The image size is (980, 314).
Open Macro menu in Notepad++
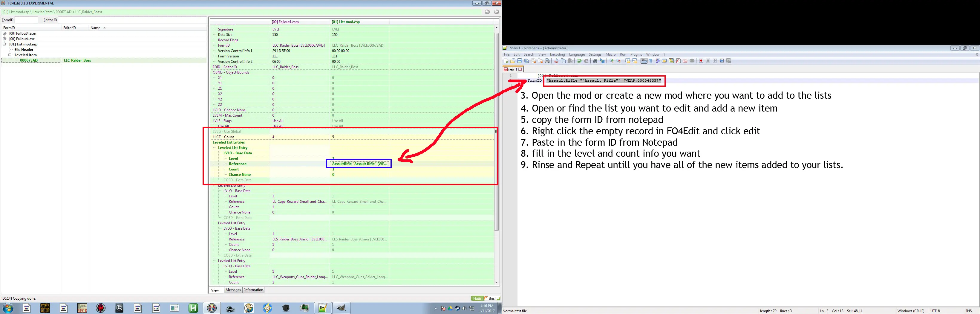click(x=611, y=54)
